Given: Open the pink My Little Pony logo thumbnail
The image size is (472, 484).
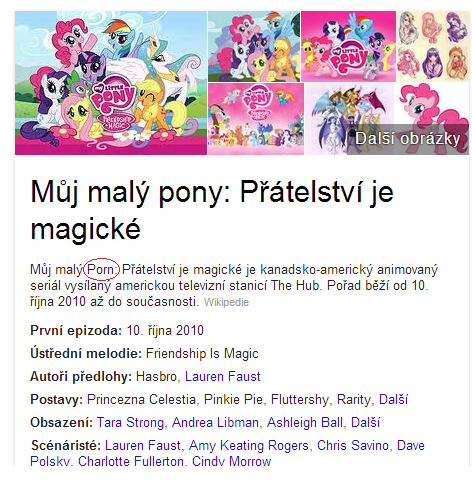Looking at the screenshot, I should pos(348,46).
